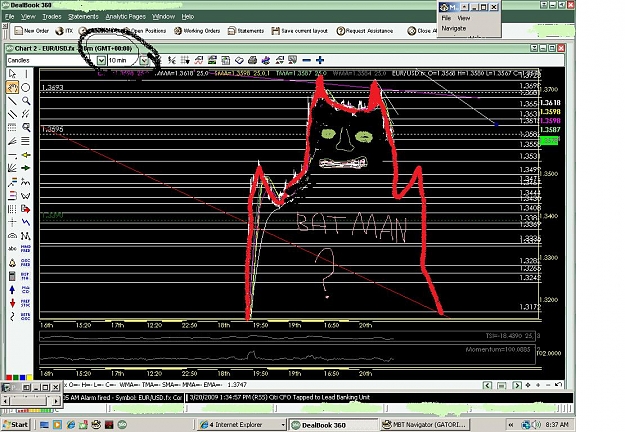Select the W pattern tool
The image size is (625, 432).
(x=26, y=195)
